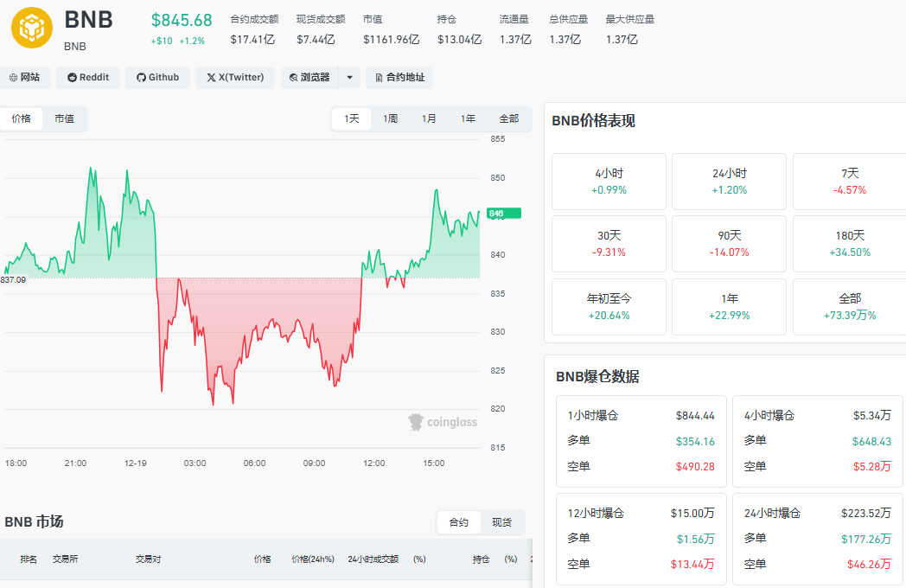Click the 浏览器 explorer button

pyautogui.click(x=309, y=78)
